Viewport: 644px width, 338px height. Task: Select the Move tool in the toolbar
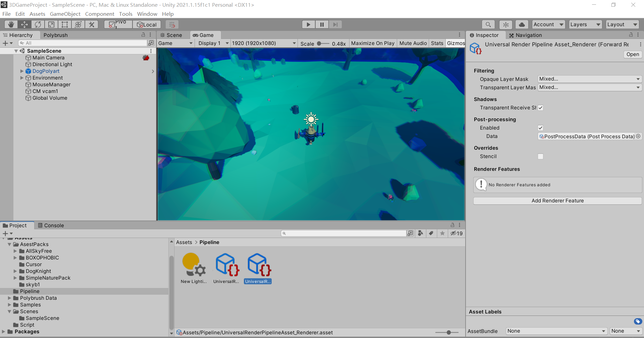coord(24,24)
